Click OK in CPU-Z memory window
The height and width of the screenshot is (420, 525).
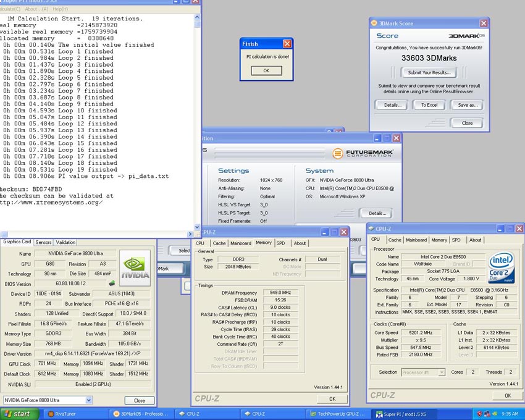pyautogui.click(x=332, y=398)
